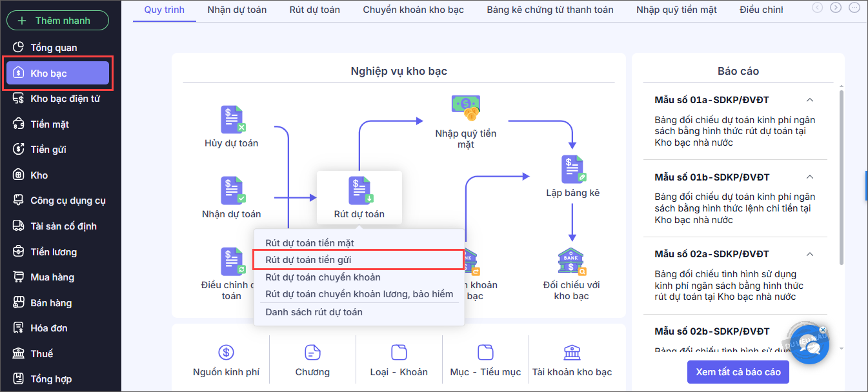Collapse the Mẫu số 01b-SDKP/ĐVĐT report
Viewport: 868px width, 392px height.
pyautogui.click(x=810, y=177)
